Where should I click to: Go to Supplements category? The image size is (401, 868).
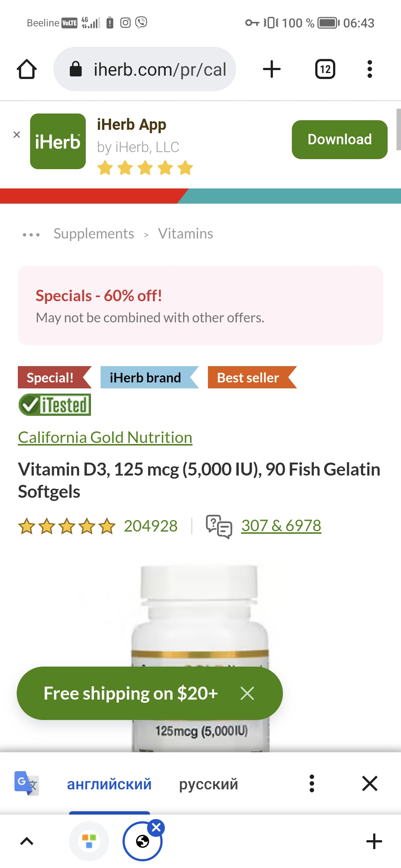pyautogui.click(x=94, y=234)
